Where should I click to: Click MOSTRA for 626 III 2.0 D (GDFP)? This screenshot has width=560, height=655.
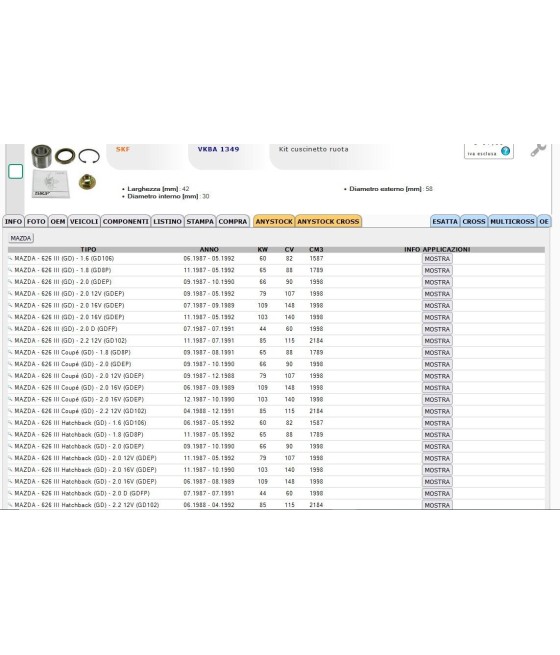(x=437, y=329)
